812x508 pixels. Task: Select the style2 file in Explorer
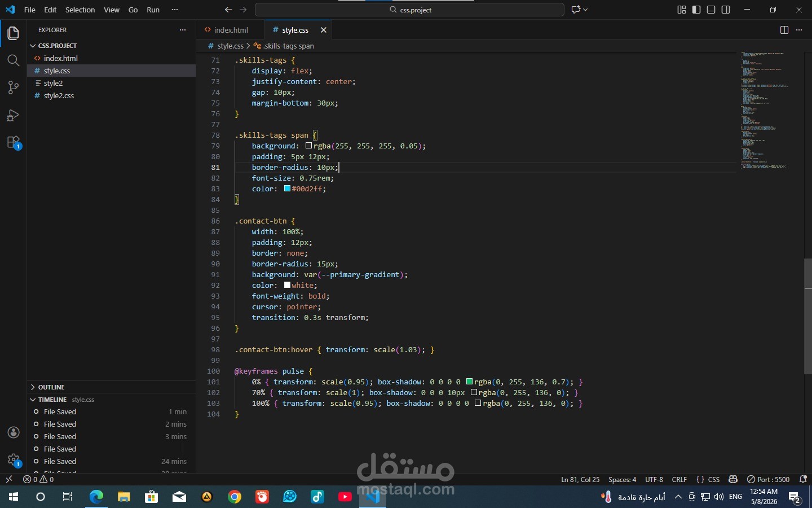[112, 83]
